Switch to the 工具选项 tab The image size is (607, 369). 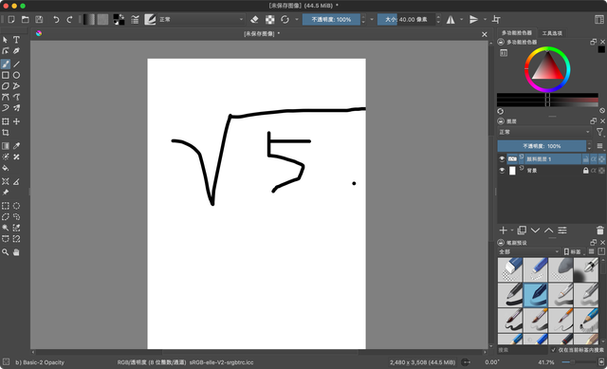click(x=552, y=33)
